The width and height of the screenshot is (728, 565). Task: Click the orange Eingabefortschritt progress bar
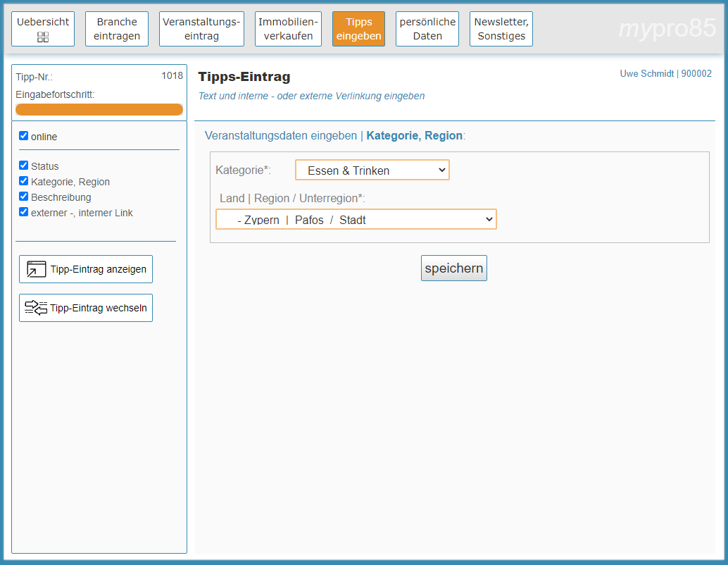tap(99, 110)
